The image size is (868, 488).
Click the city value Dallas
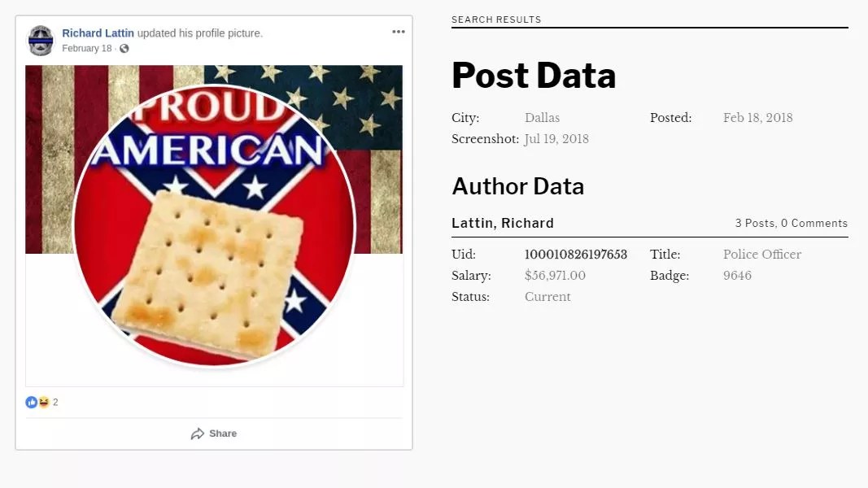click(542, 118)
